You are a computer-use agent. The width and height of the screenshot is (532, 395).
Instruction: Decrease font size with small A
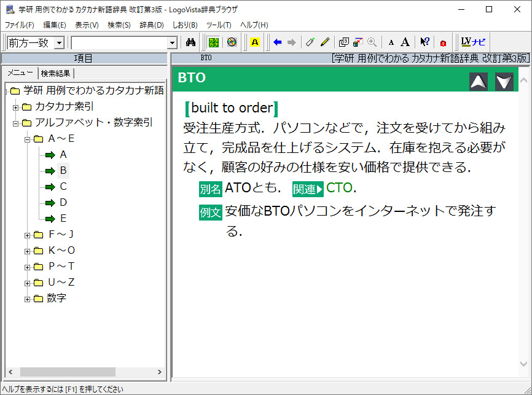tap(391, 43)
